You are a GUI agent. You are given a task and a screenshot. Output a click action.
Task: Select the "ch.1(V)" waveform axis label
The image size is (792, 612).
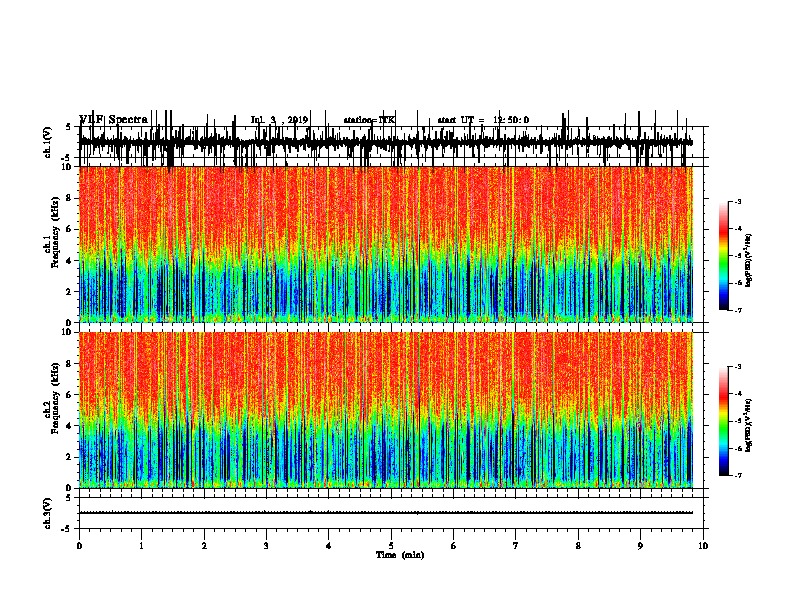pyautogui.click(x=48, y=142)
